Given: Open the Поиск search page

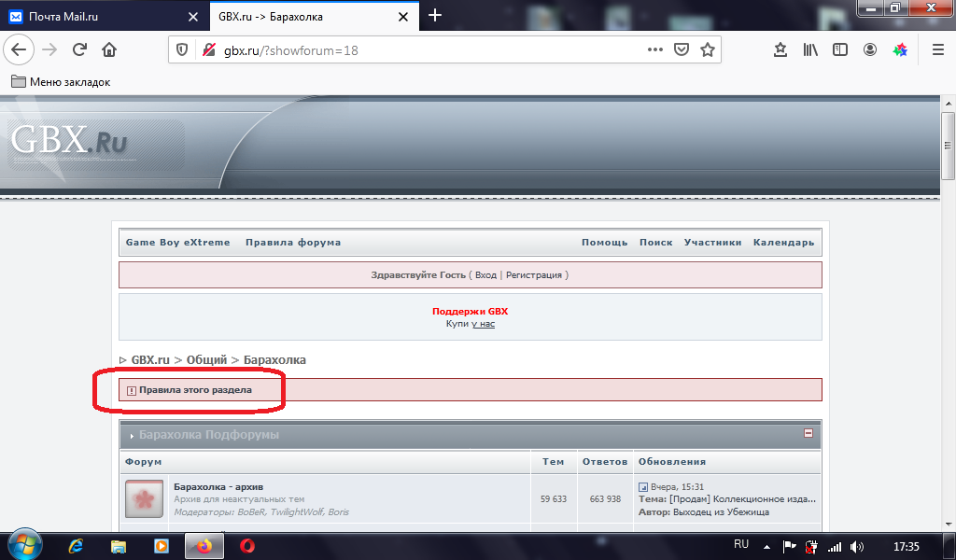Looking at the screenshot, I should tap(656, 243).
